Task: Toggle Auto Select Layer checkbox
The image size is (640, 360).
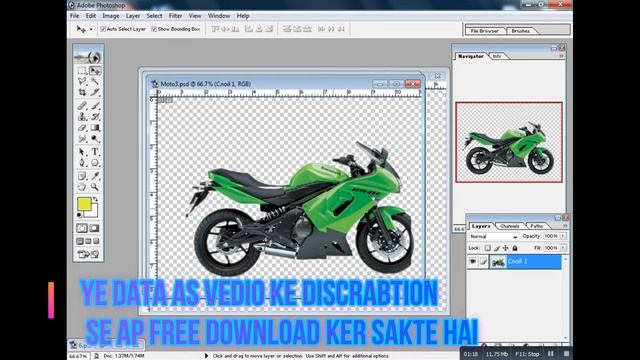Action: [x=103, y=29]
